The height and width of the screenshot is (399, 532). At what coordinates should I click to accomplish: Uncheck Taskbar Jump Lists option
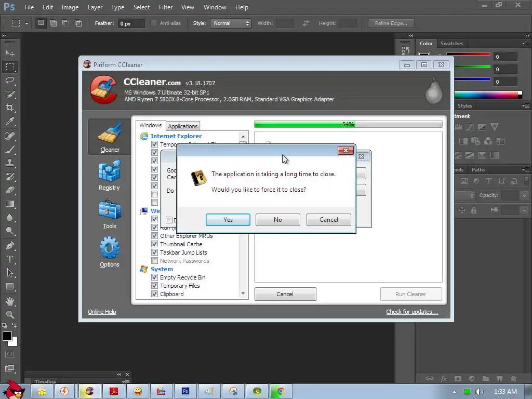(154, 252)
